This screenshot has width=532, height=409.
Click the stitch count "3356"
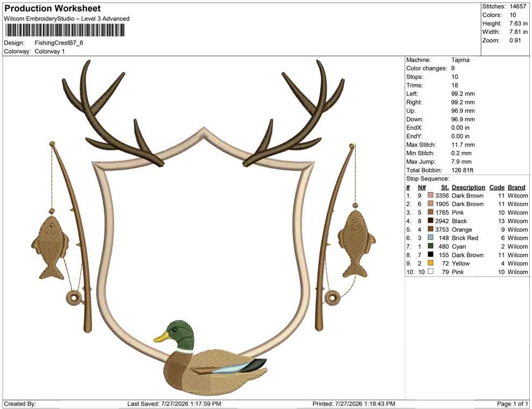coord(442,195)
